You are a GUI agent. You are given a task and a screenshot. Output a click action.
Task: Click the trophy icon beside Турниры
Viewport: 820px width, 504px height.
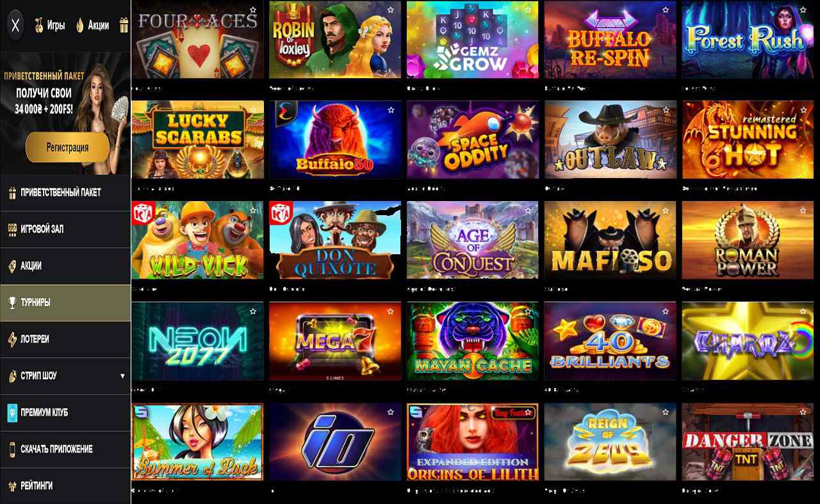pyautogui.click(x=12, y=302)
